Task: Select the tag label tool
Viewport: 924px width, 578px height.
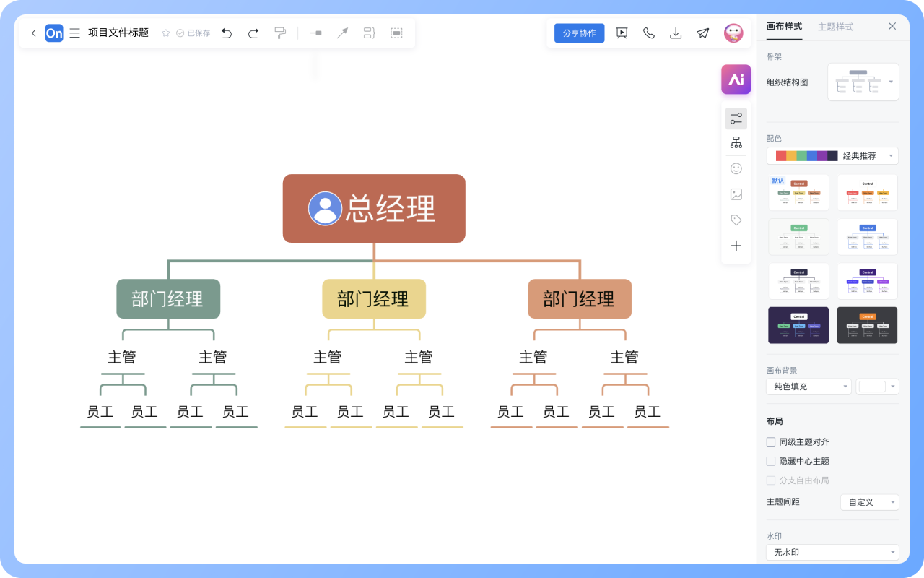Action: 736,220
